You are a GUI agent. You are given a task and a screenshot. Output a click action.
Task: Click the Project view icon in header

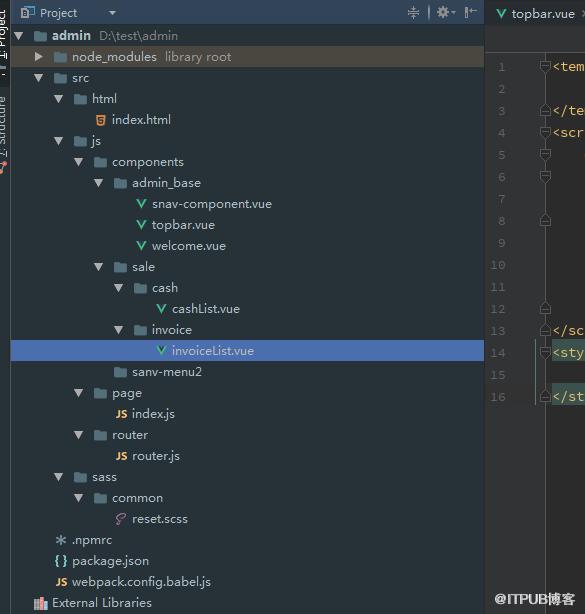(27, 13)
